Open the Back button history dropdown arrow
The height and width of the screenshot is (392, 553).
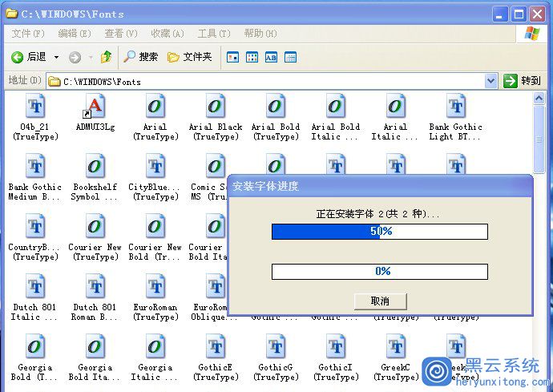click(56, 57)
